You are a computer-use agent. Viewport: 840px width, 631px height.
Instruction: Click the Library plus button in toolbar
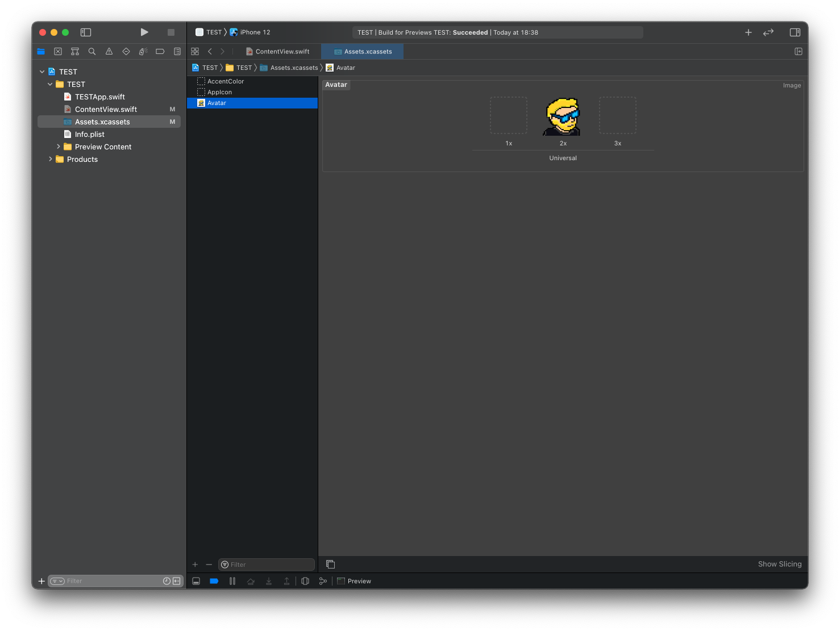(x=748, y=32)
